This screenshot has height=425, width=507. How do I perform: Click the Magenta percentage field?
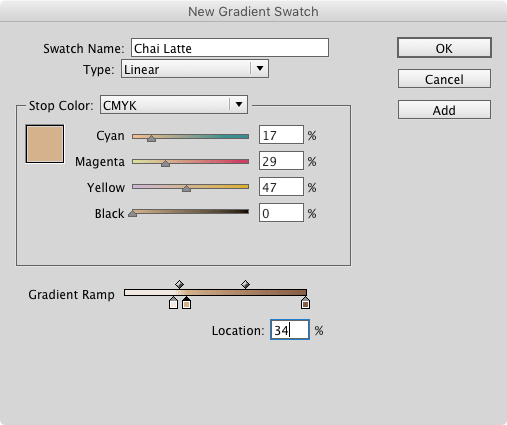281,161
